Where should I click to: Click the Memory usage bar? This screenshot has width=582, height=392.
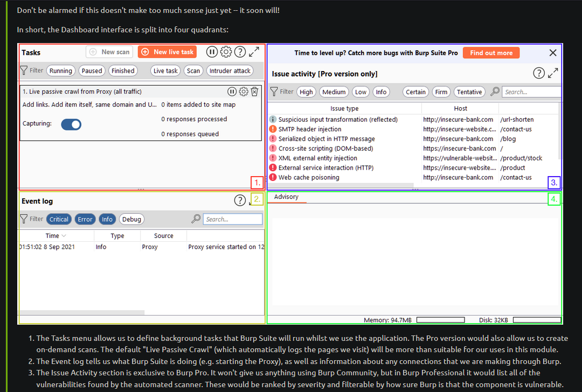click(441, 320)
